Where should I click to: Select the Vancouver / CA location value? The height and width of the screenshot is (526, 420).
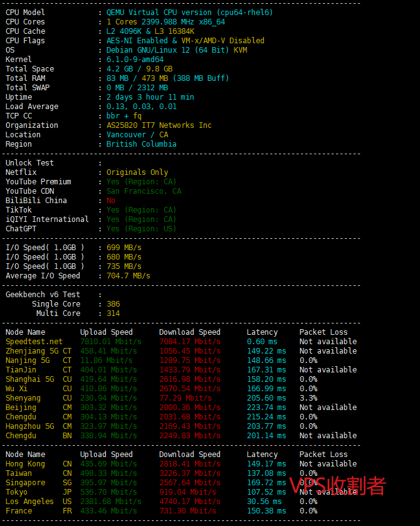137,135
